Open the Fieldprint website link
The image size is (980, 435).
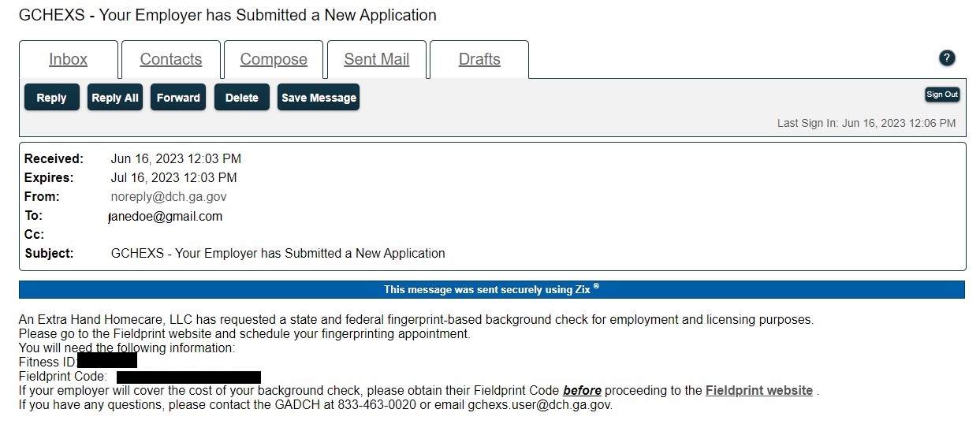(759, 391)
